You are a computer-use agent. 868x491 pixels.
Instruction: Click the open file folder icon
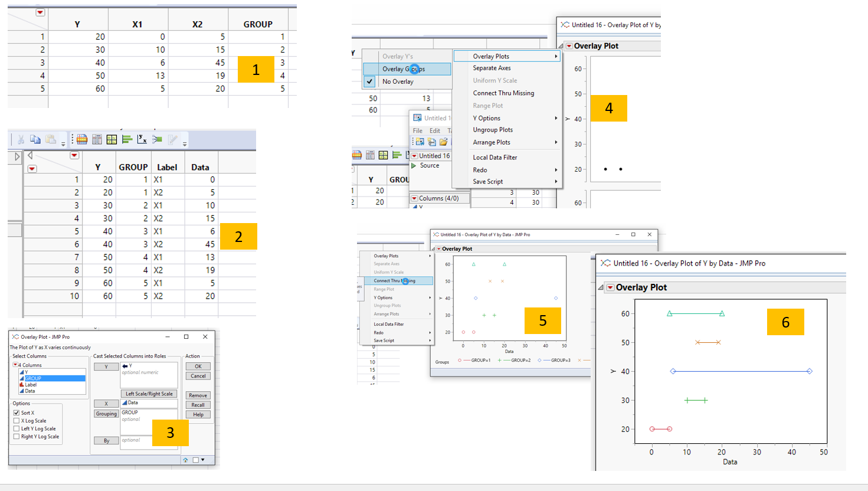pyautogui.click(x=443, y=142)
